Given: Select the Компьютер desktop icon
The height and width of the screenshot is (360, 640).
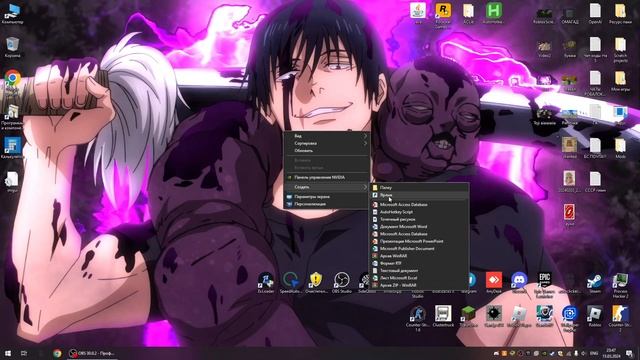Looking at the screenshot, I should [12, 13].
